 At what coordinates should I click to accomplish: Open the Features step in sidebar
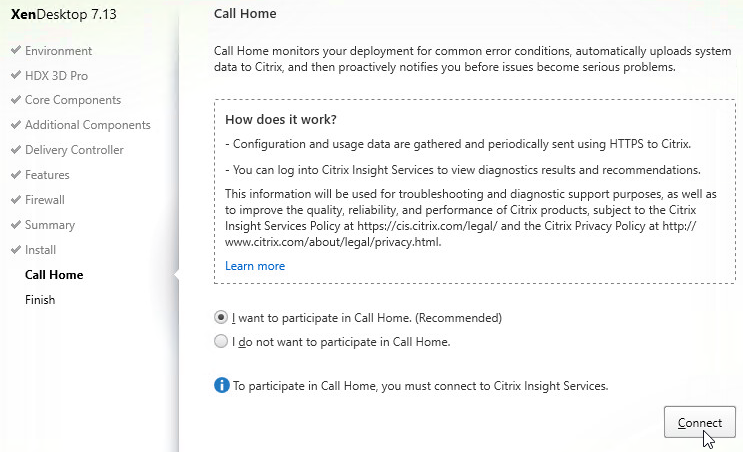click(47, 175)
